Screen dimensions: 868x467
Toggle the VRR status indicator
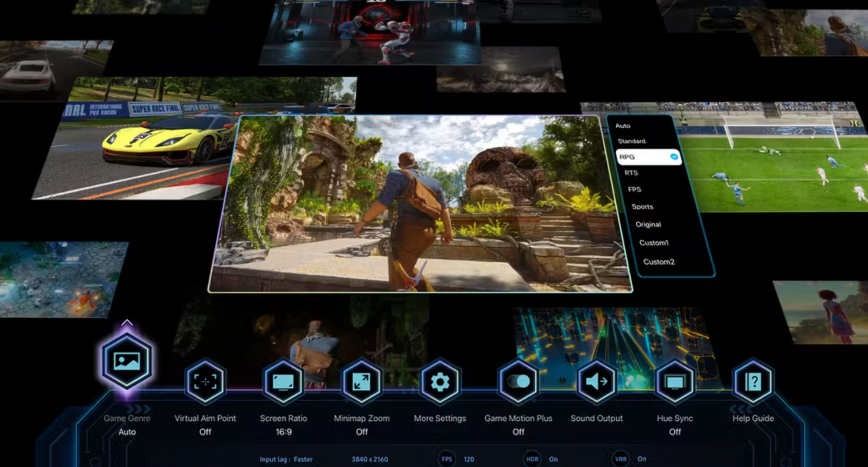click(621, 459)
